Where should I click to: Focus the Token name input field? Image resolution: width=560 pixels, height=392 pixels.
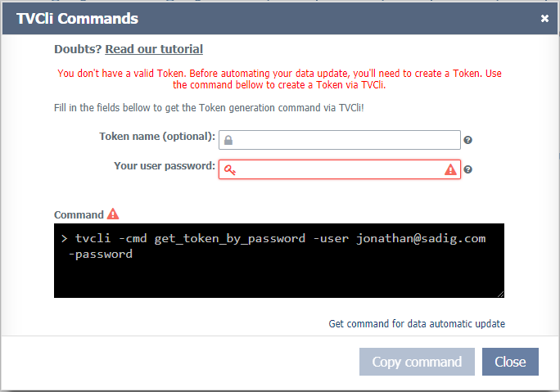(344, 140)
